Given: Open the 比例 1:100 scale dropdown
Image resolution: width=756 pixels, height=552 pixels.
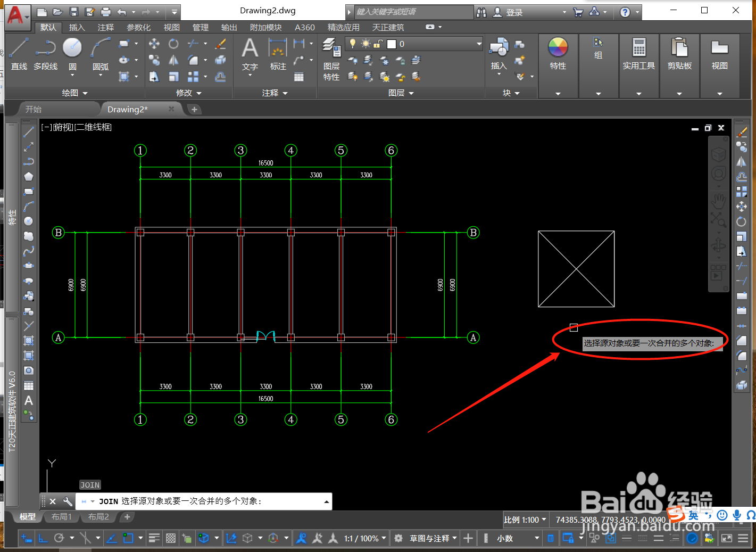Looking at the screenshot, I should coord(525,520).
